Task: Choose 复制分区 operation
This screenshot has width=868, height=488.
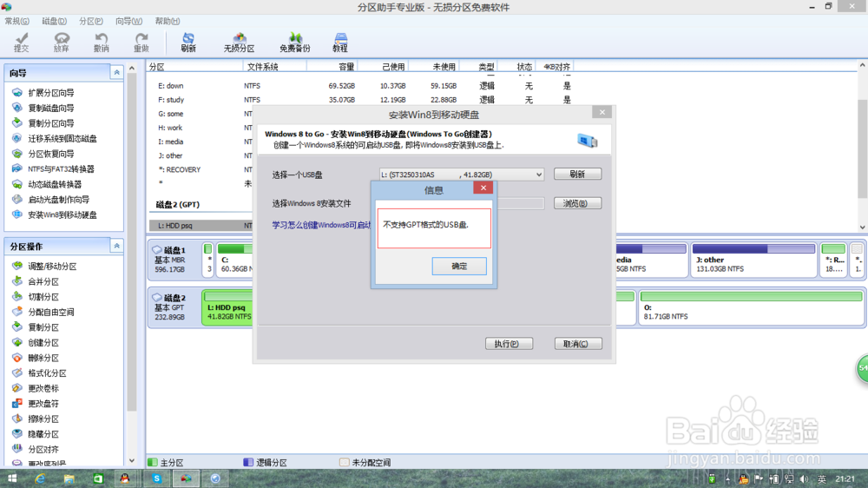Action: tap(43, 327)
